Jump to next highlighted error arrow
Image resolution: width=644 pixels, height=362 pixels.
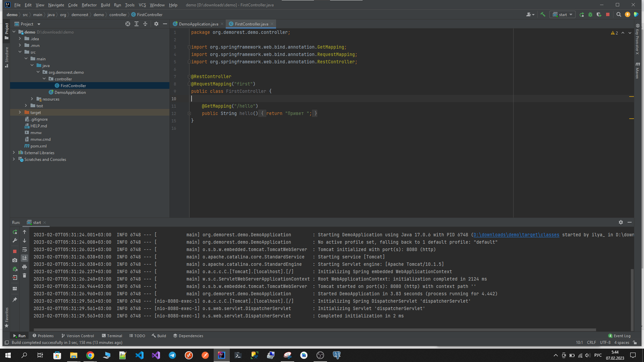pyautogui.click(x=630, y=33)
